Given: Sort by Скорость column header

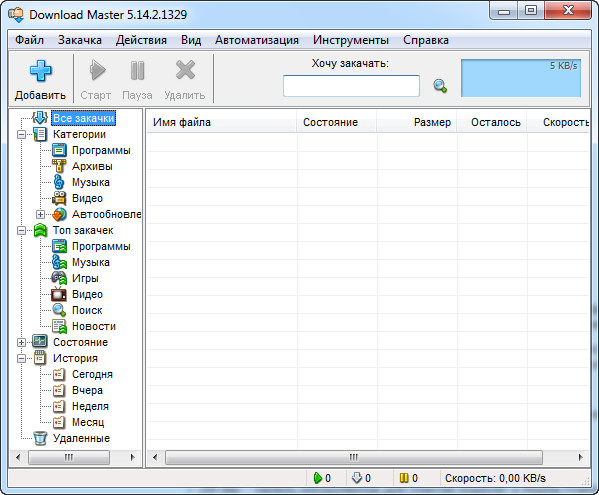Looking at the screenshot, I should pos(559,122).
